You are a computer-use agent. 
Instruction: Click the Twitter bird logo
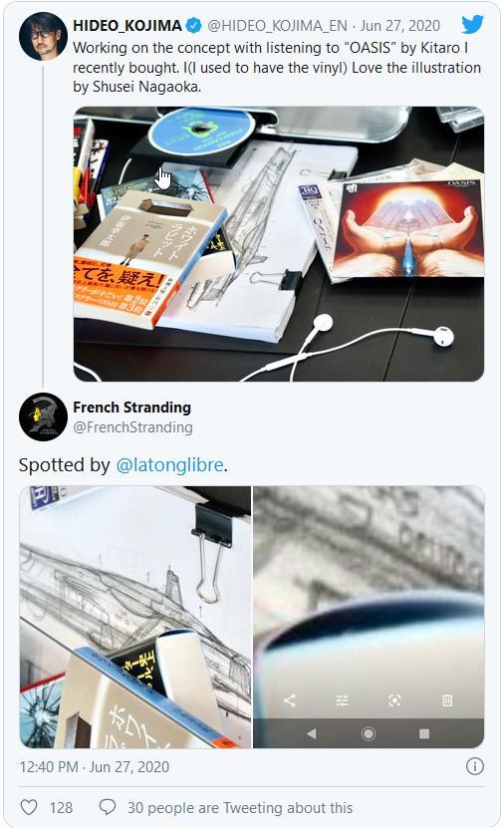point(473,24)
